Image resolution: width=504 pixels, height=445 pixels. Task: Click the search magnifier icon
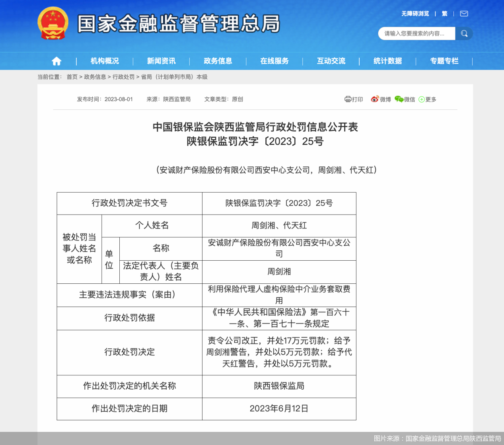(x=463, y=33)
